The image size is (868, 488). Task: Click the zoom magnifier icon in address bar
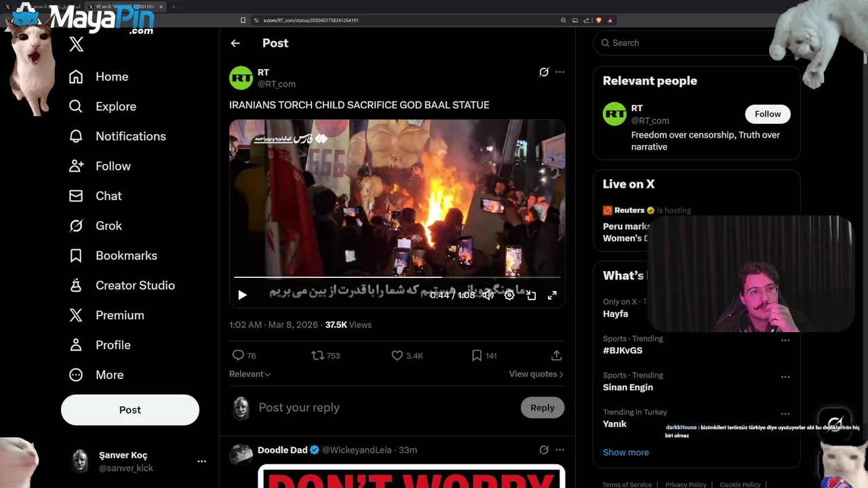[x=563, y=20]
